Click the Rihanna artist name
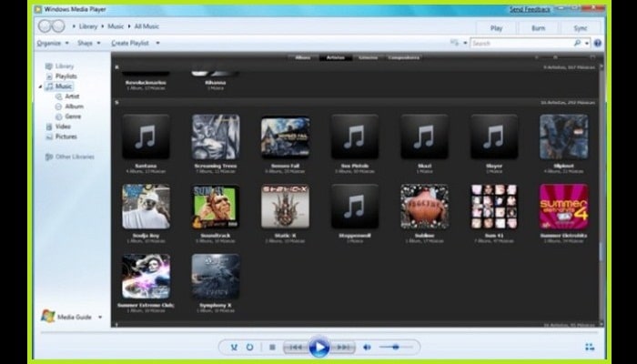The image size is (637, 364). click(216, 83)
